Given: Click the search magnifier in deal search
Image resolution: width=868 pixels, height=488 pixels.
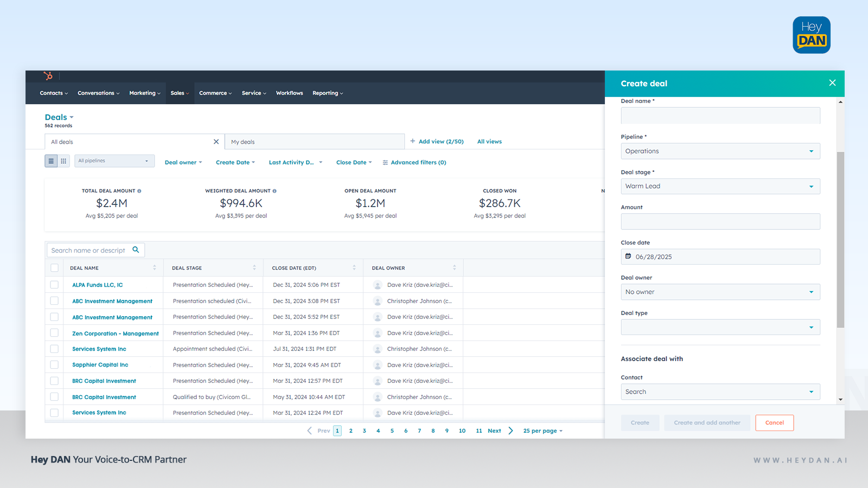Looking at the screenshot, I should click(x=136, y=250).
